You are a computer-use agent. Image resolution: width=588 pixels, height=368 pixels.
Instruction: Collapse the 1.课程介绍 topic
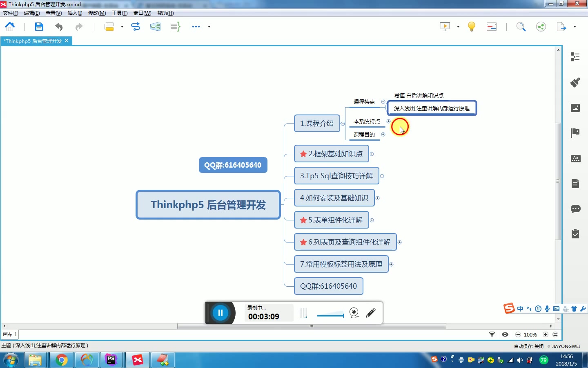pos(343,123)
